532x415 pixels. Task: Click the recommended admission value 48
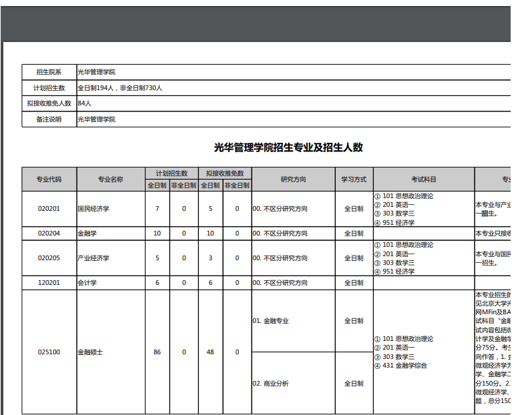[x=210, y=352]
